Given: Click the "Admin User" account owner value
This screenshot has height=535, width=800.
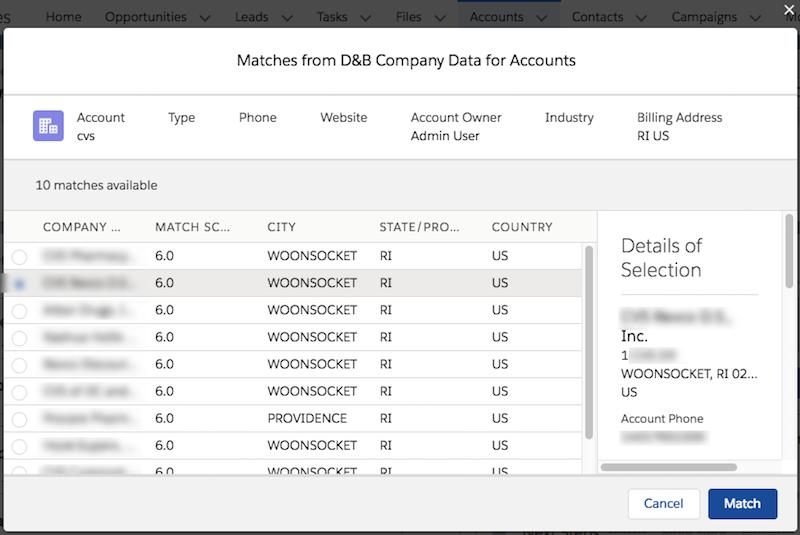Looking at the screenshot, I should click(x=445, y=136).
